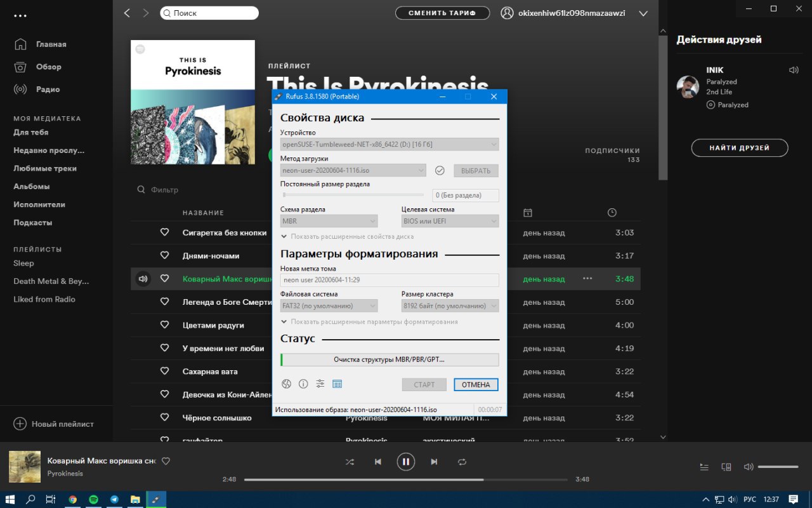Screen dimensions: 812x508
Task: Open Подкасты in library
Action: [x=33, y=222]
